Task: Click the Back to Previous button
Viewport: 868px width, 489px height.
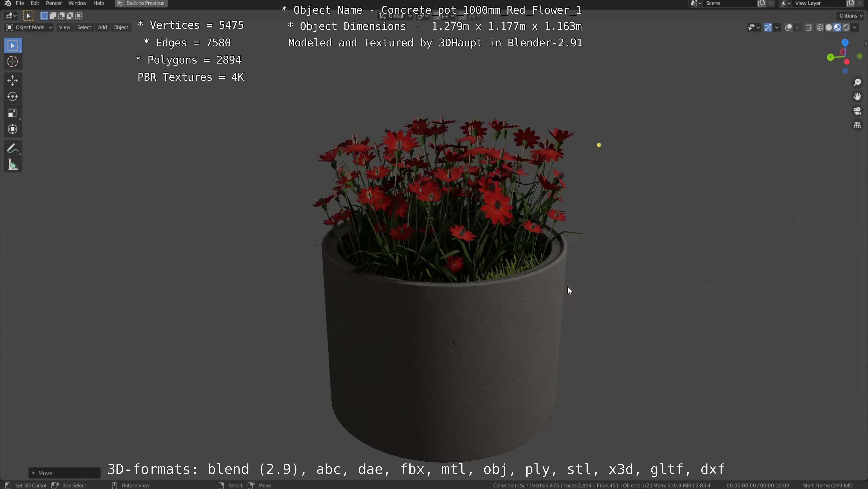Action: 142,3
